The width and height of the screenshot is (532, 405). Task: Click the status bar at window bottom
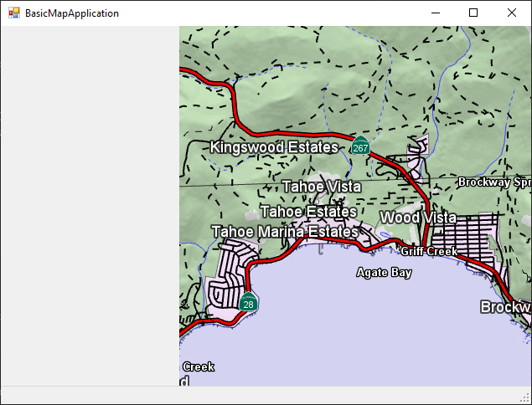[x=251, y=395]
